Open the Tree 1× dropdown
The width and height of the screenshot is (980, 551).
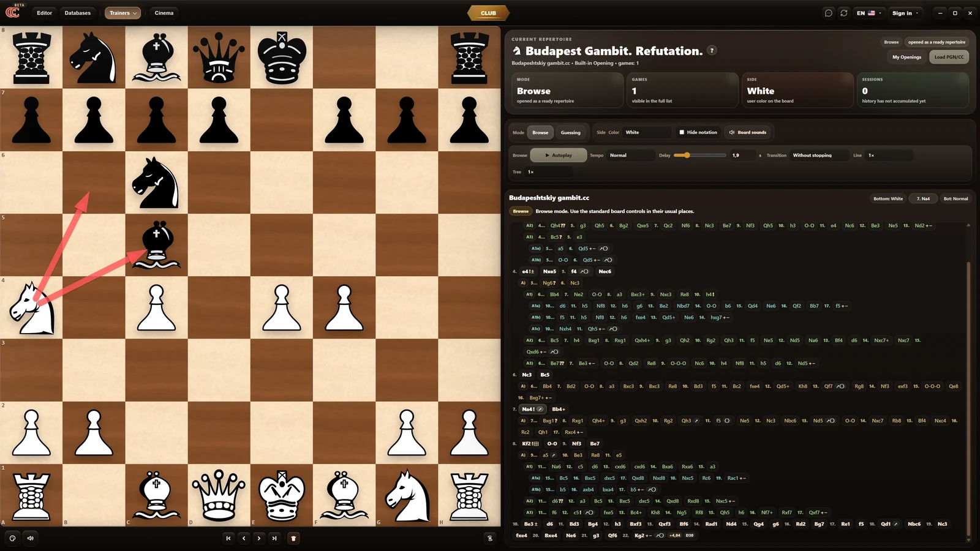[x=548, y=172]
